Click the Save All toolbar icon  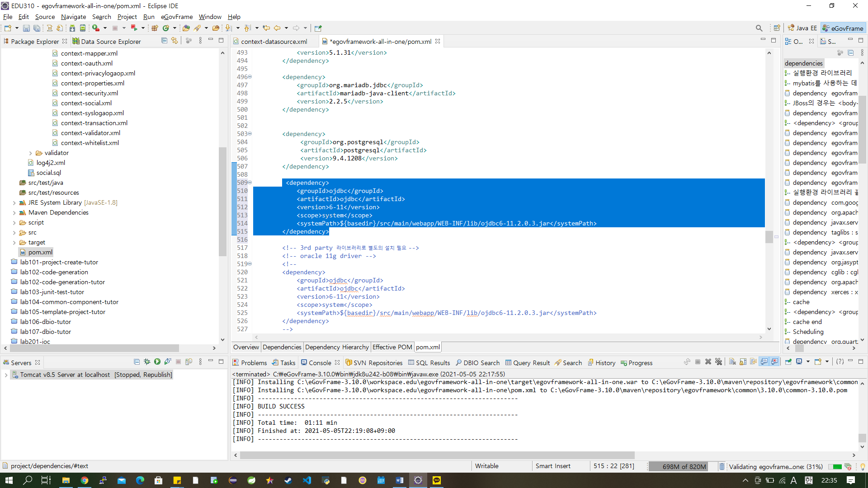(37, 28)
